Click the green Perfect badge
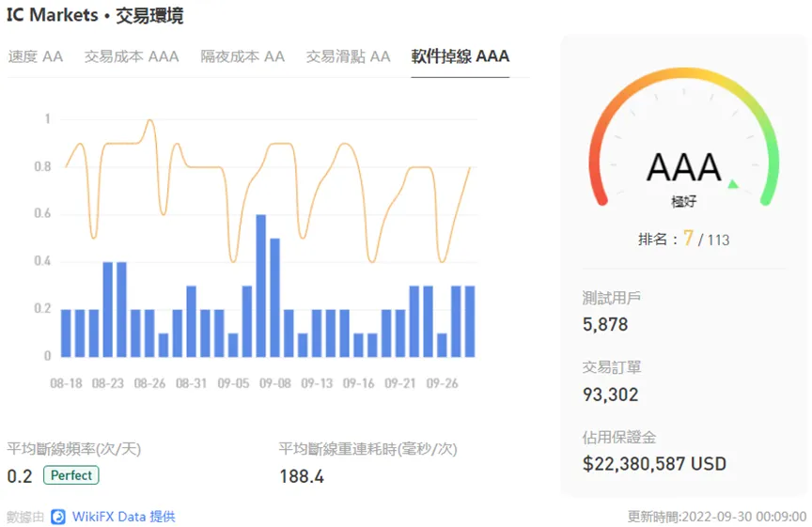This screenshot has width=812, height=527. [x=70, y=475]
